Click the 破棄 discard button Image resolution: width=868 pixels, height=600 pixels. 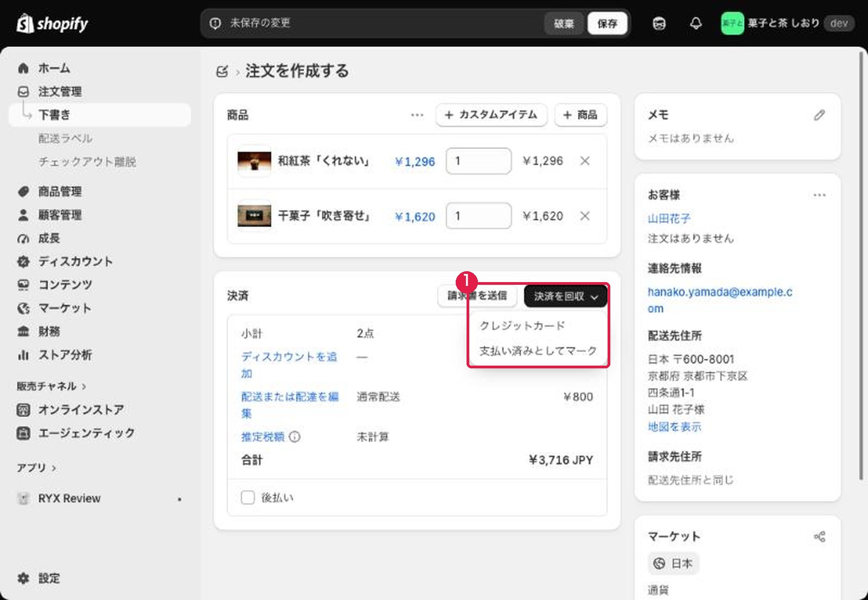tap(564, 23)
